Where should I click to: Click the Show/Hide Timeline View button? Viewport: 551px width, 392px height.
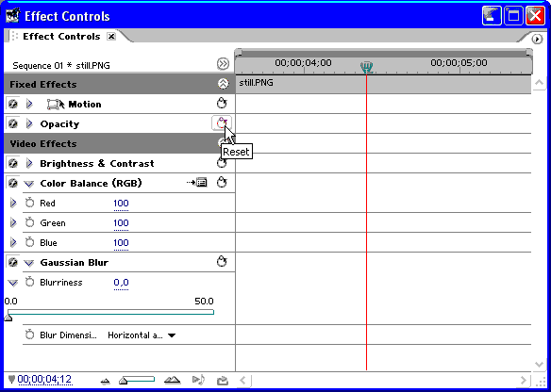223,64
